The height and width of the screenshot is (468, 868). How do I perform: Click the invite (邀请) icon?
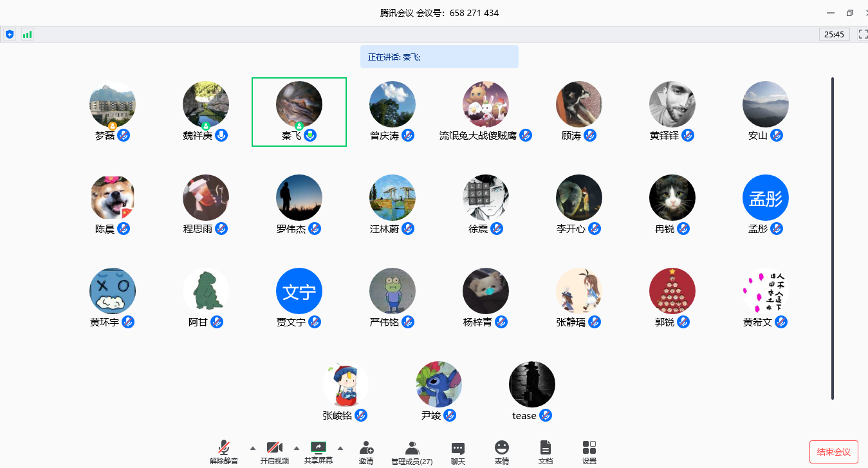[366, 448]
